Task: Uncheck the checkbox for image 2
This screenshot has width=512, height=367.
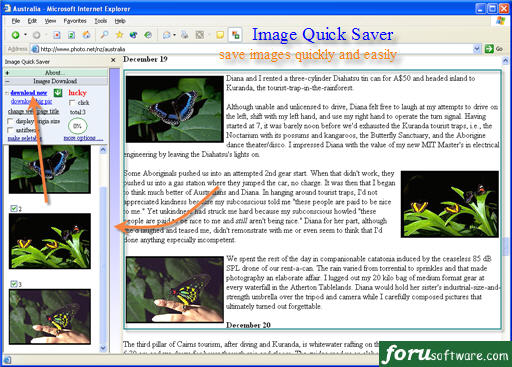Action: tap(14, 209)
